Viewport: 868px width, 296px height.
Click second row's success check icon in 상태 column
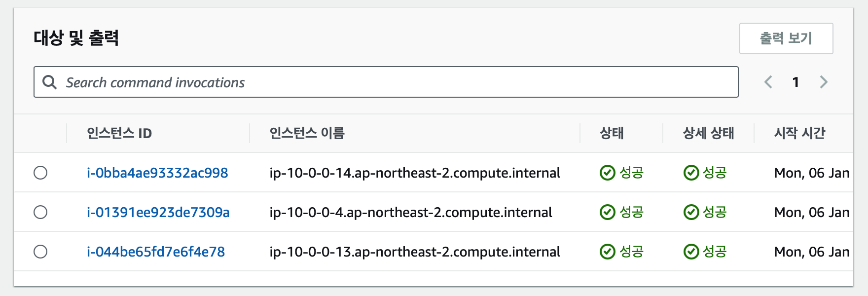[607, 212]
